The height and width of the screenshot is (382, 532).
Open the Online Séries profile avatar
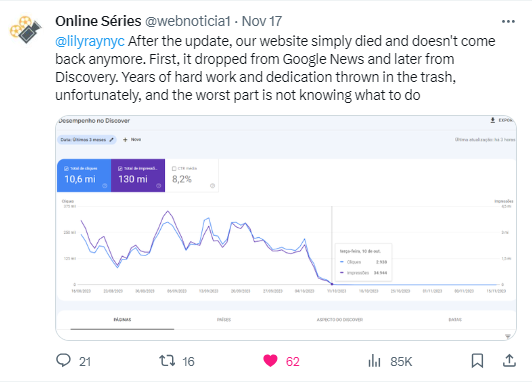25,30
